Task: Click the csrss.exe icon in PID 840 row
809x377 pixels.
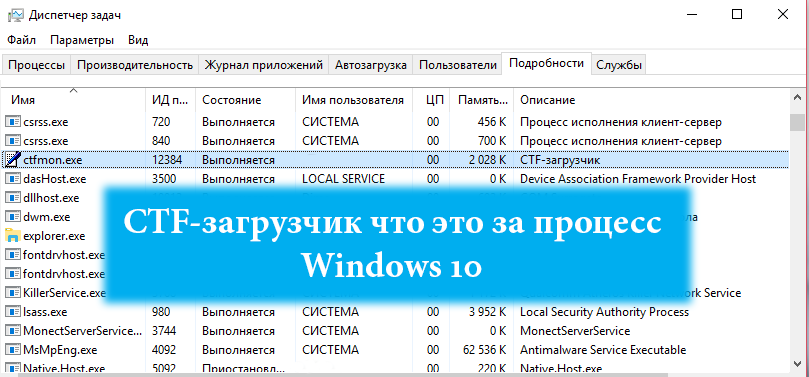Action: tap(12, 141)
